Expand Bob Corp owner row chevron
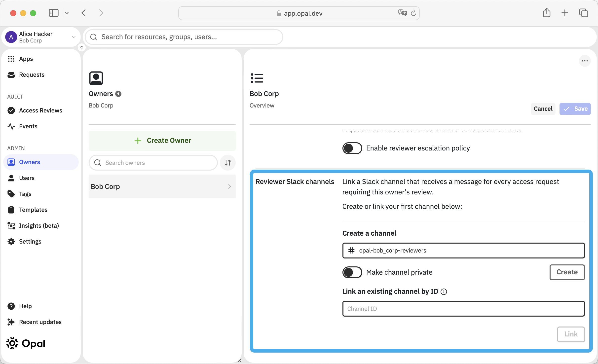598x364 pixels. [230, 186]
